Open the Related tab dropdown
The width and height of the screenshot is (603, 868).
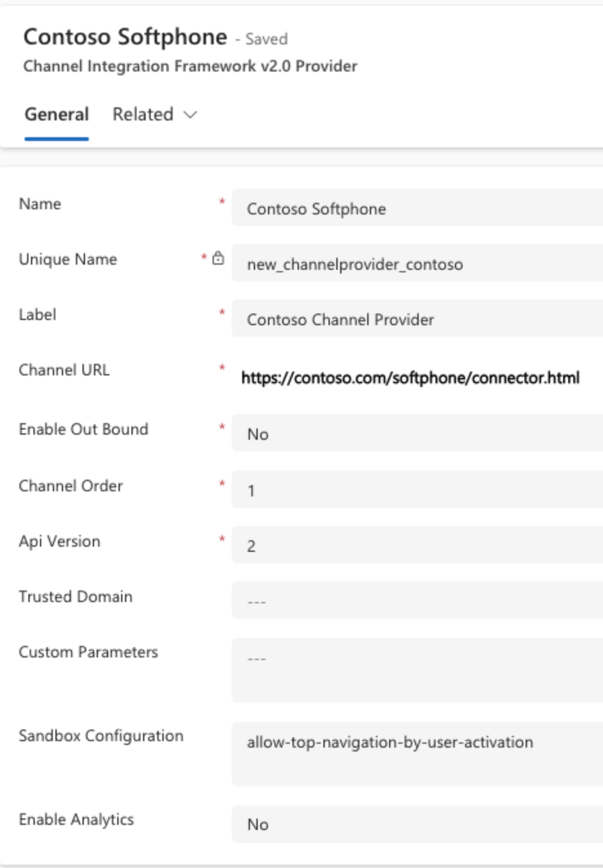155,115
